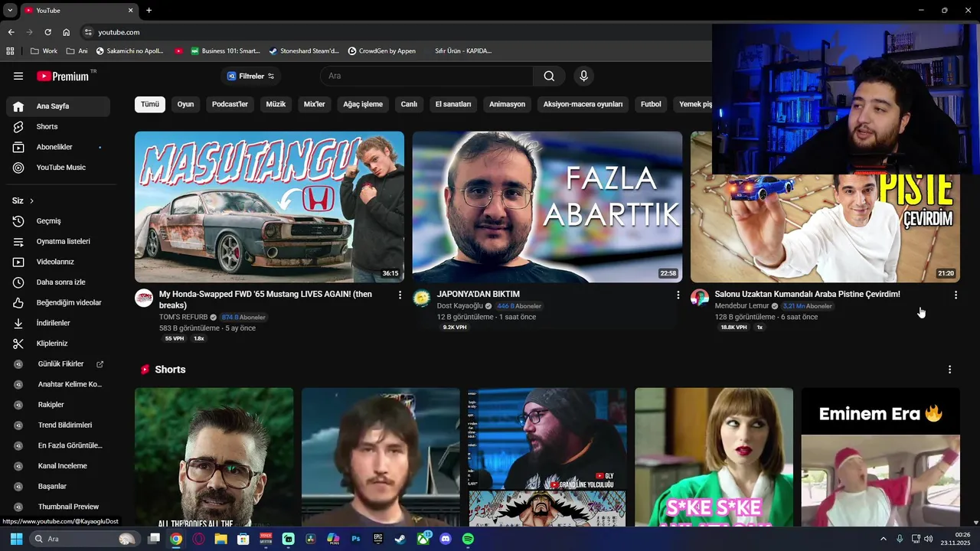
Task: Open Geçmiş watch history
Action: (x=58, y=221)
